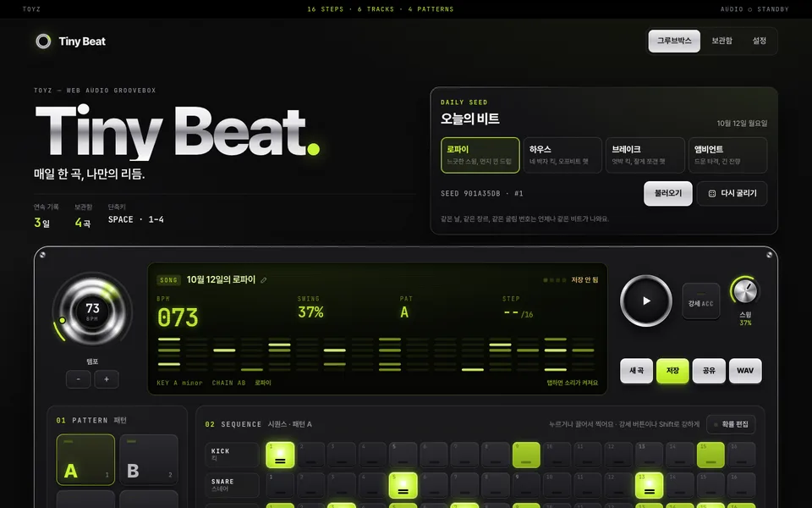Toggle KICK step 5
812x508 pixels.
point(403,456)
